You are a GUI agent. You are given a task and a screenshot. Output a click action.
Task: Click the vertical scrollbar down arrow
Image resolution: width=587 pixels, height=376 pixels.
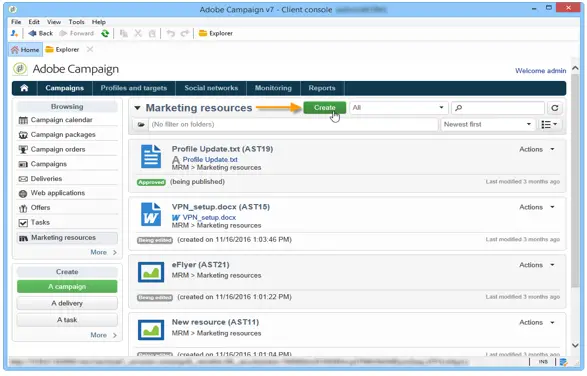[x=575, y=345]
